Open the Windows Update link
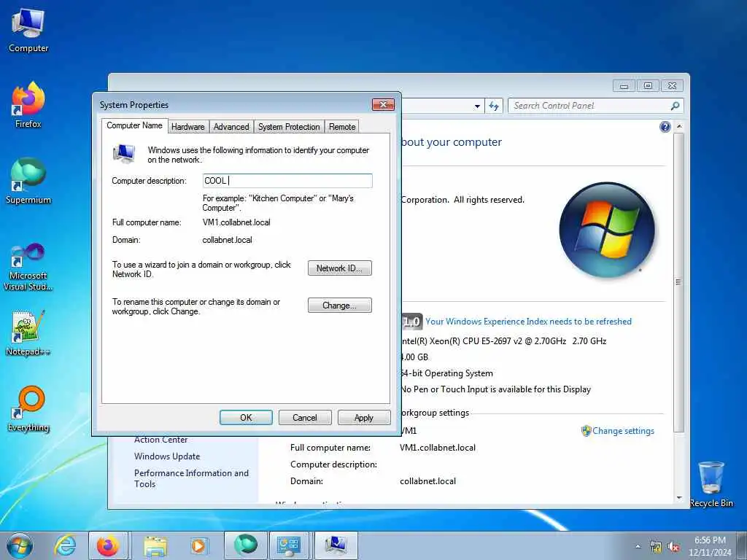Viewport: 747px width, 560px height. point(167,456)
